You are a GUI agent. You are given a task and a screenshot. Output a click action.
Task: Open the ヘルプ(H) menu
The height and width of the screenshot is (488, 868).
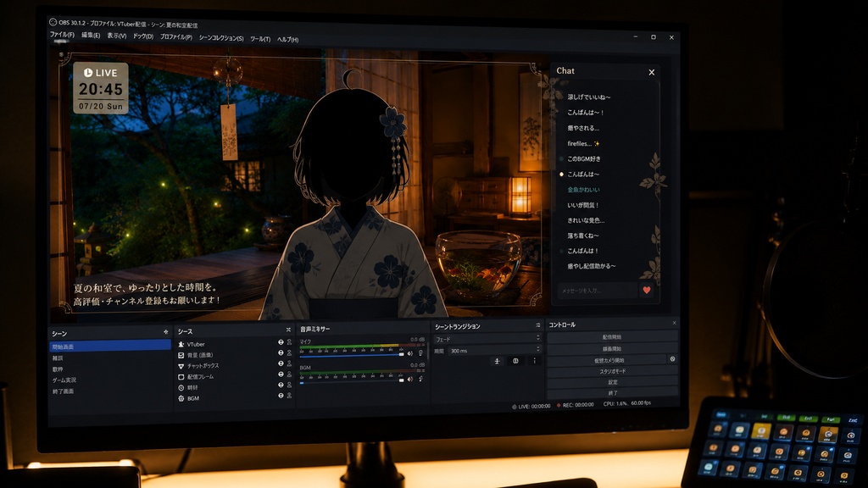click(287, 39)
